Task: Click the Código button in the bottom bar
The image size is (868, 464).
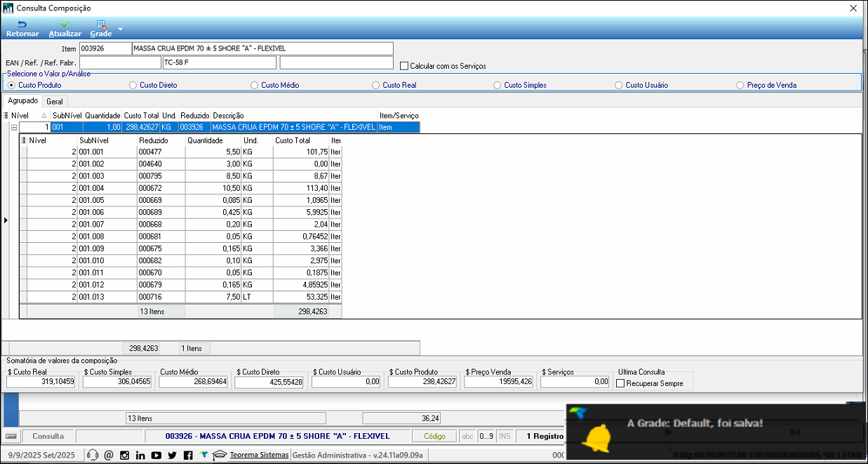Action: pyautogui.click(x=434, y=436)
